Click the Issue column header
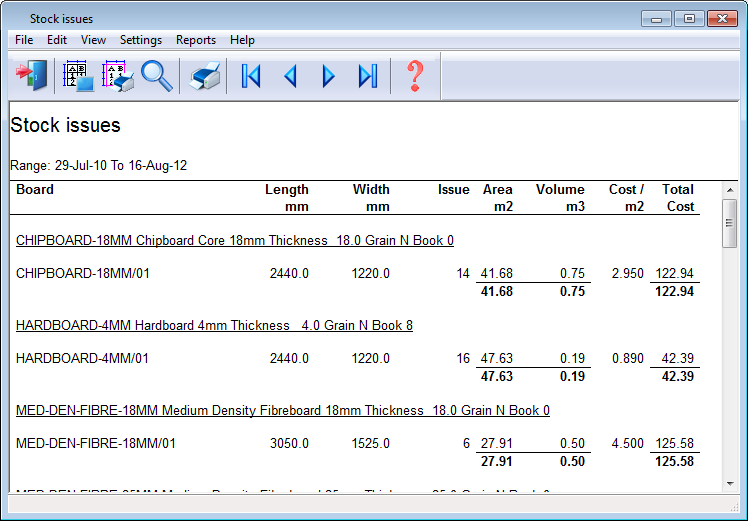The width and height of the screenshot is (748, 521). coord(453,189)
